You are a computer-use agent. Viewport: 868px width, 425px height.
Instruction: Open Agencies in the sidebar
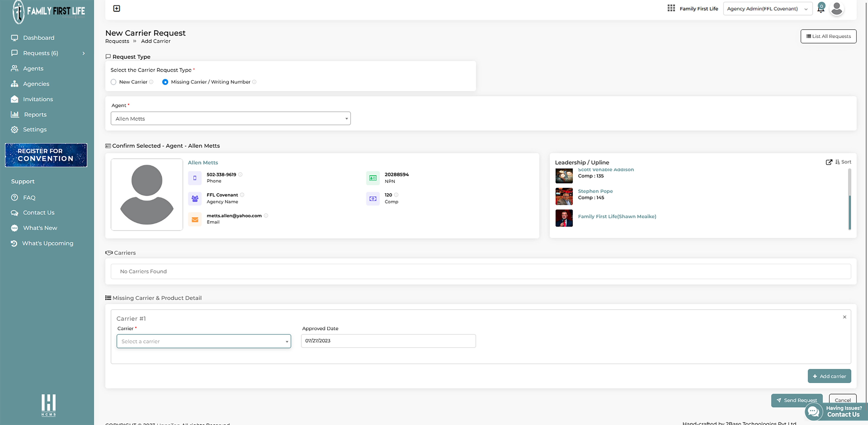click(x=36, y=84)
